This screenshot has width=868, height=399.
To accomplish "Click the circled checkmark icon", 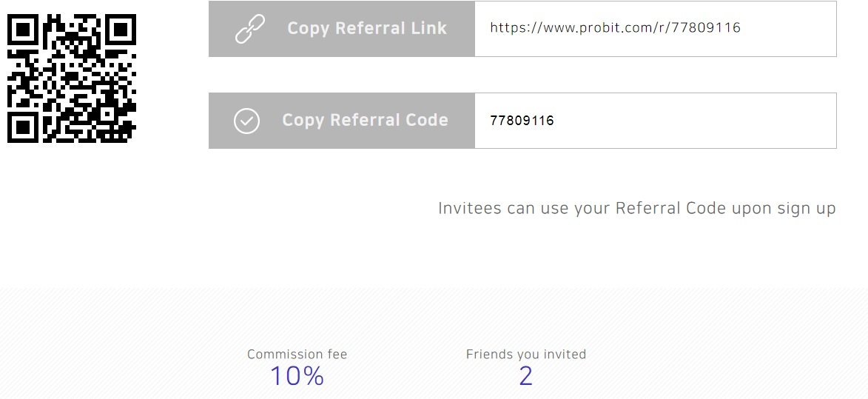I will pyautogui.click(x=247, y=121).
